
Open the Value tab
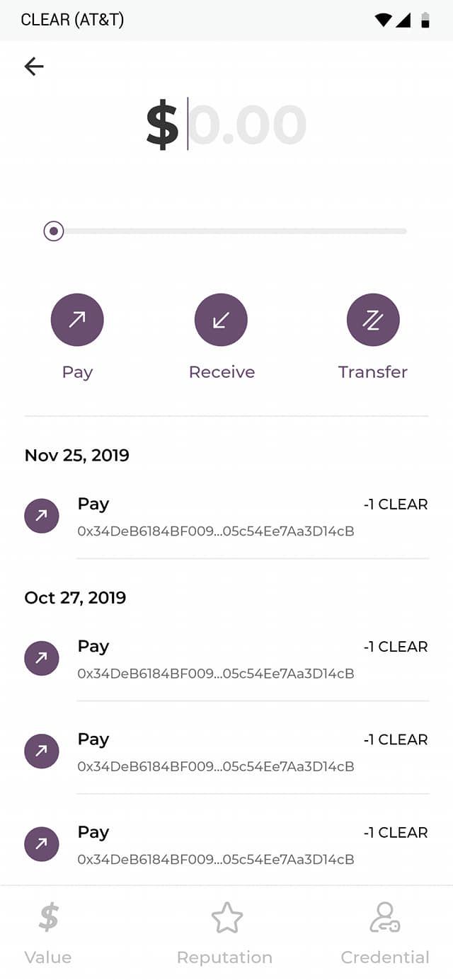[x=48, y=934]
